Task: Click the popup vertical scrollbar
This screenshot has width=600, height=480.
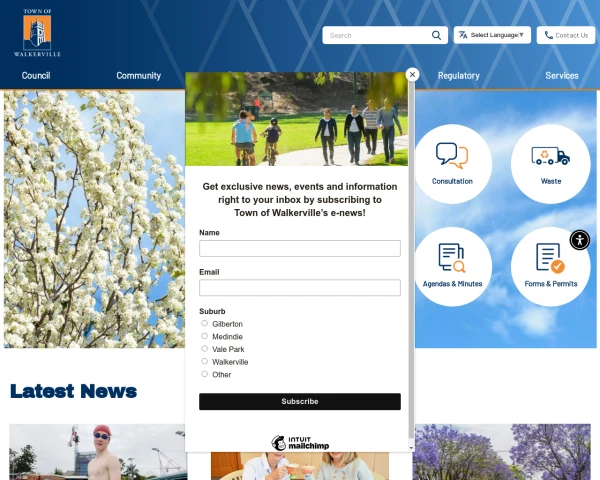Action: point(411,260)
